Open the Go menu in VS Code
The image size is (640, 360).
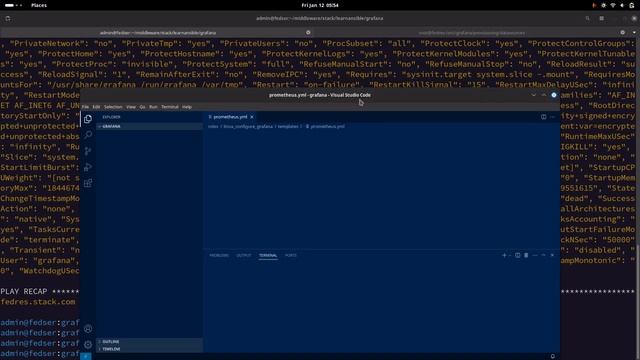142,107
